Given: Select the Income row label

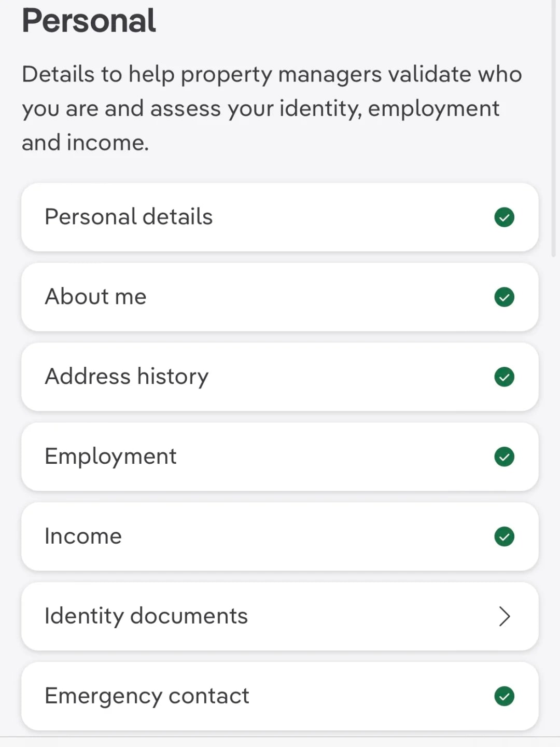Looking at the screenshot, I should [x=83, y=536].
